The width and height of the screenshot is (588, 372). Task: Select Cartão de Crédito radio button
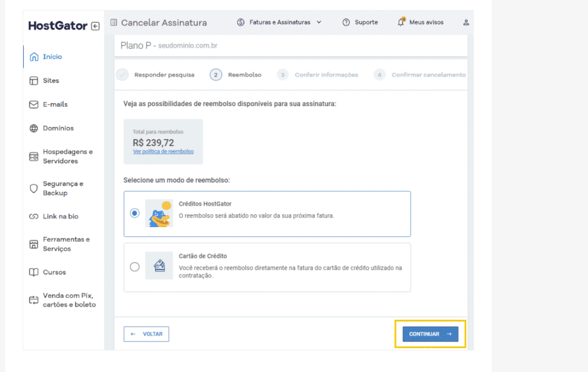(x=135, y=267)
